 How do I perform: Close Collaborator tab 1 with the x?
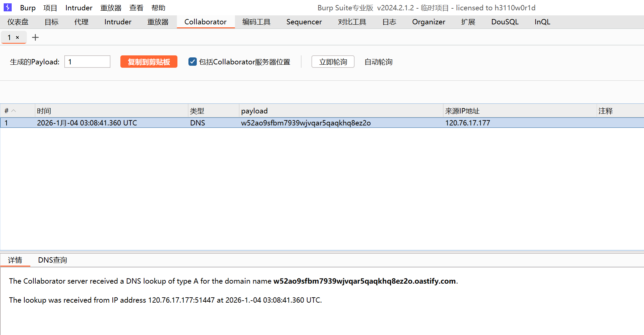pyautogui.click(x=18, y=38)
